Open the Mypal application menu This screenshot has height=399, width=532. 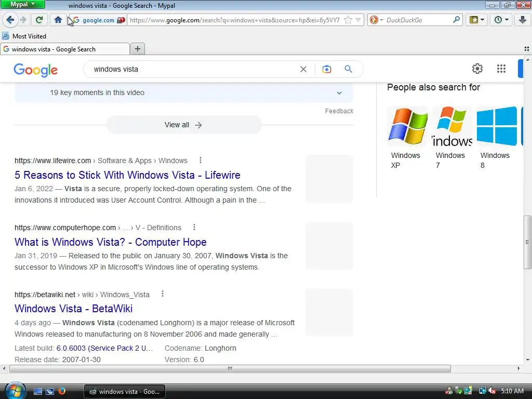(22, 4)
